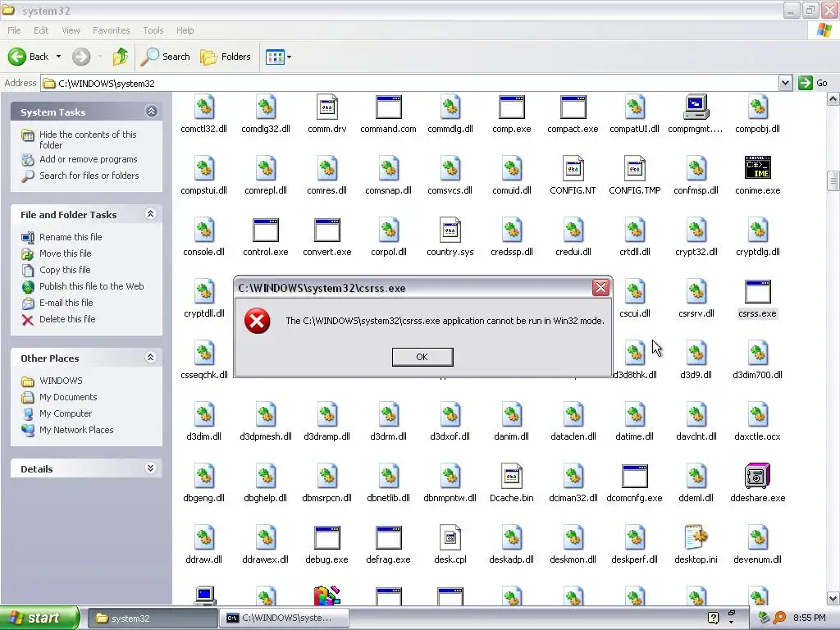Click Search for files or folders link
Image resolution: width=840 pixels, height=630 pixels.
[89, 176]
